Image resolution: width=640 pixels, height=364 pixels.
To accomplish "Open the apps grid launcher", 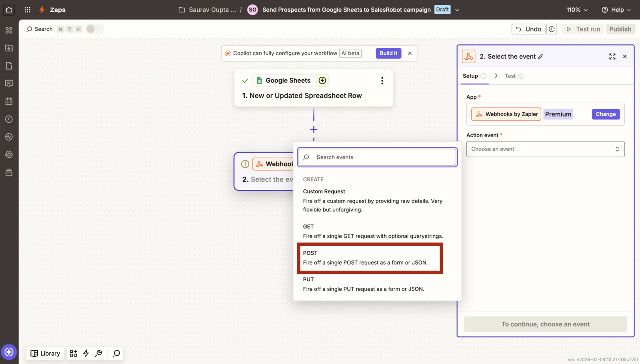I will [x=28, y=10].
